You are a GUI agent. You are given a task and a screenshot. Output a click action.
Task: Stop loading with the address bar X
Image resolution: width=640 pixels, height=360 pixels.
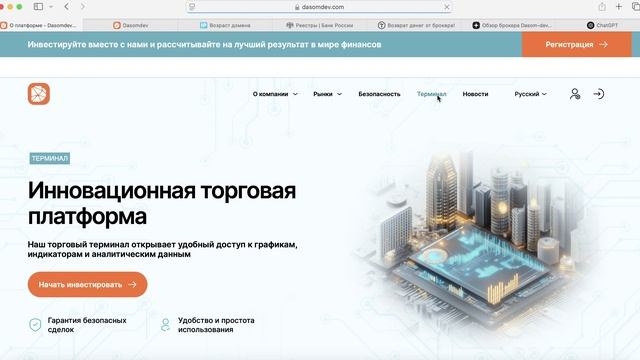tap(447, 7)
